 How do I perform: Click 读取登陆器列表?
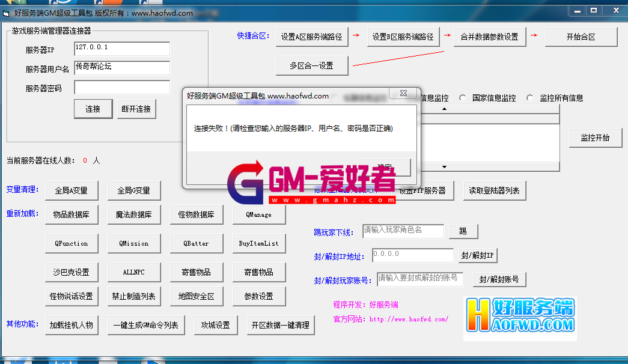(494, 190)
